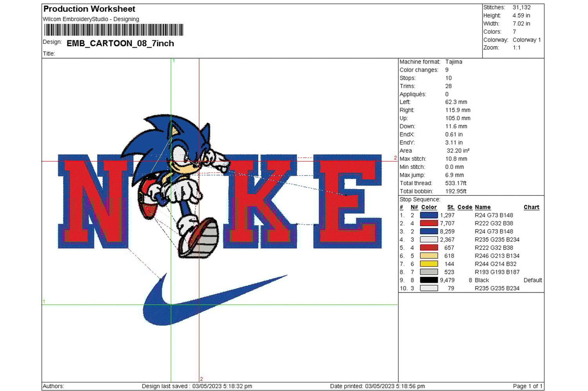Click the "Title:" label

click(49, 54)
